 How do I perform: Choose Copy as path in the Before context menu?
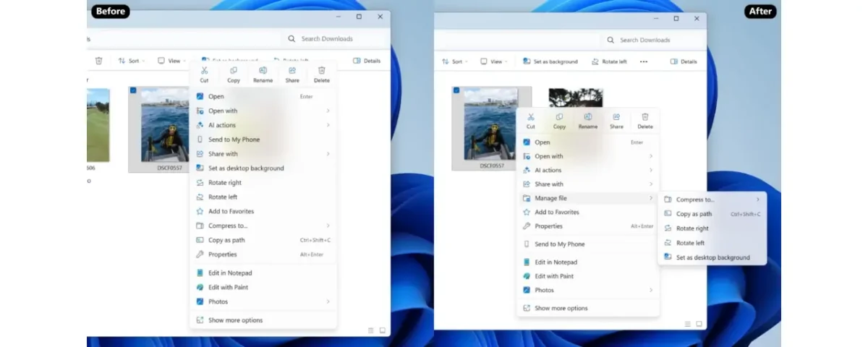pos(263,240)
